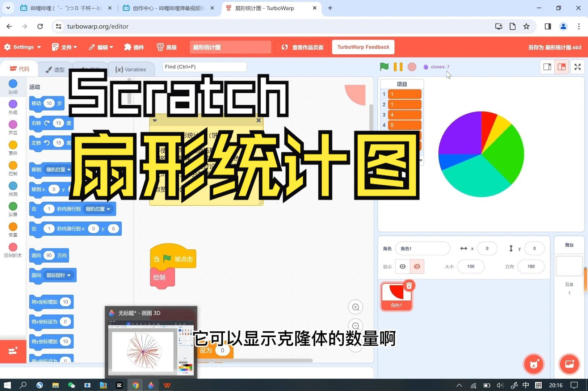
Task: Enter fullscreen stage mode
Action: 577,67
